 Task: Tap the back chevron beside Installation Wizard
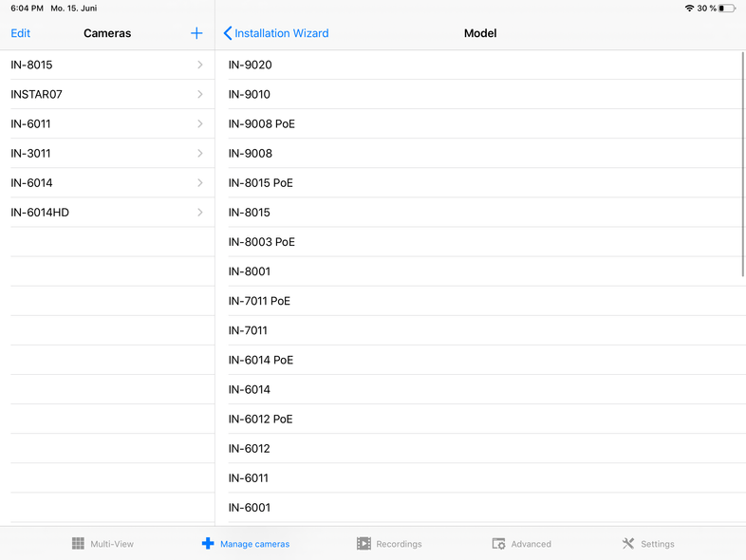pos(228,33)
